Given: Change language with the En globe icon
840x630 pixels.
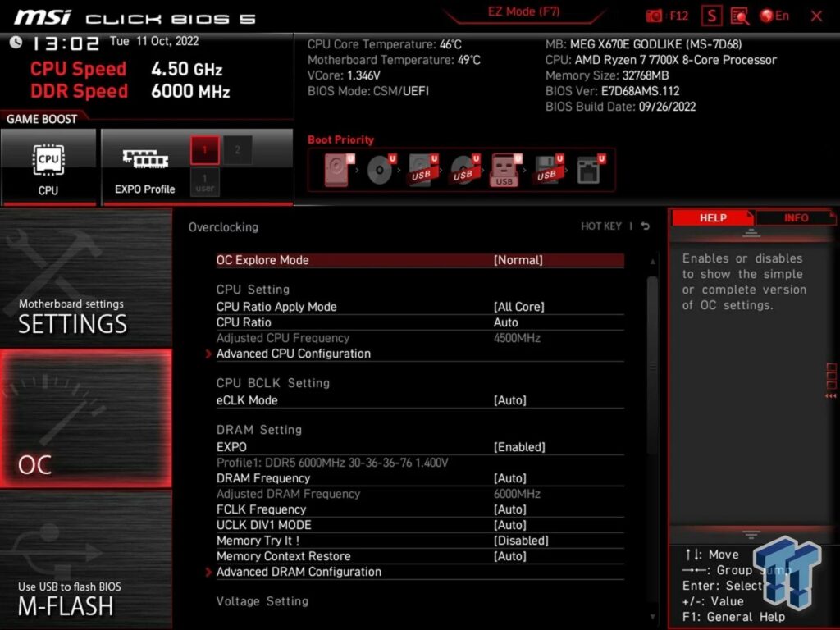Looking at the screenshot, I should tap(774, 16).
